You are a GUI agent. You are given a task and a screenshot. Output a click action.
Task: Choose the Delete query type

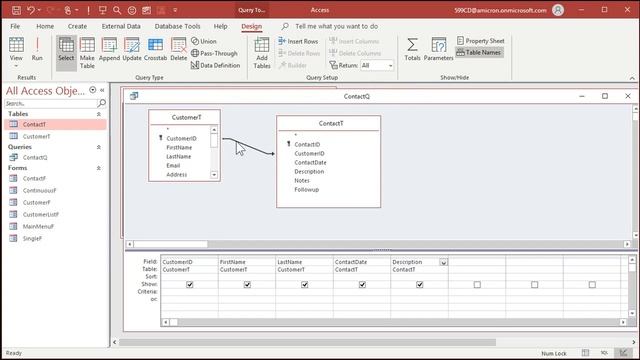point(178,49)
